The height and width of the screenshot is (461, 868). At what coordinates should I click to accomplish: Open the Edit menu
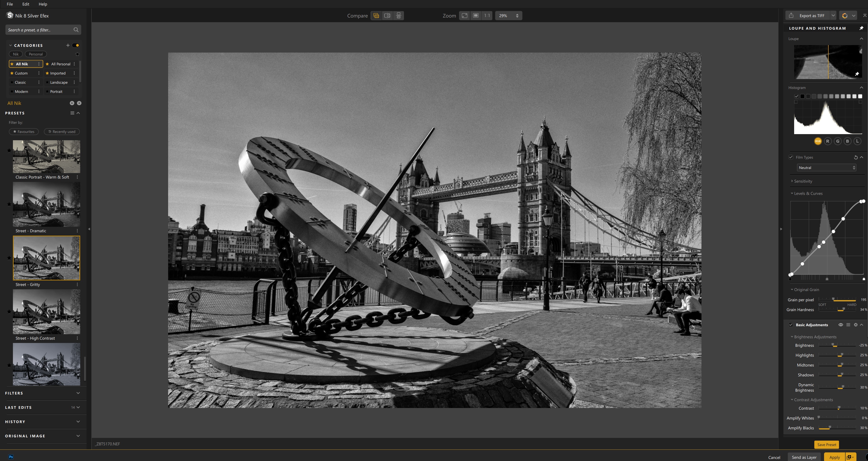point(25,4)
